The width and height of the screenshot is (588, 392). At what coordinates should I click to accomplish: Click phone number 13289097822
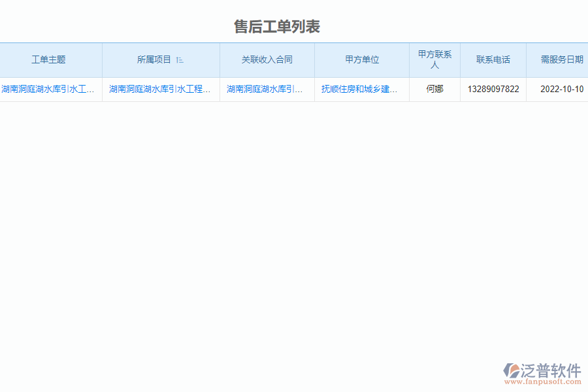(493, 89)
